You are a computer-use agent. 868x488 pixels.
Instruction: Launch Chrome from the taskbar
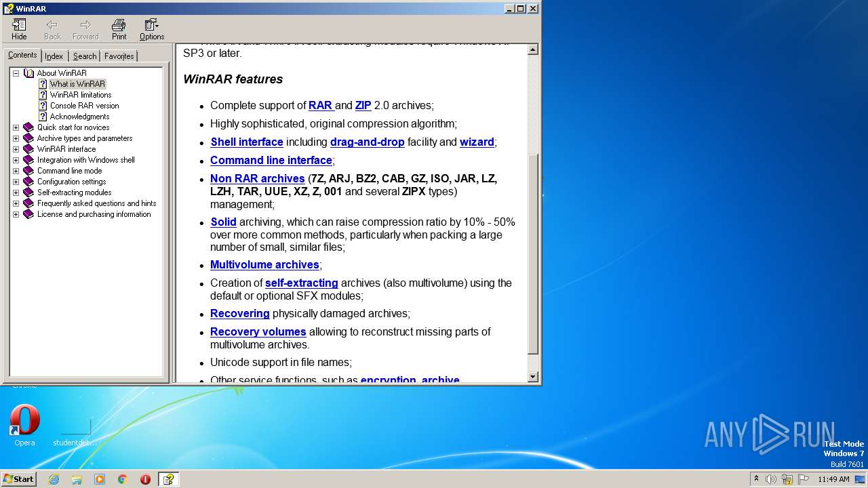point(122,479)
